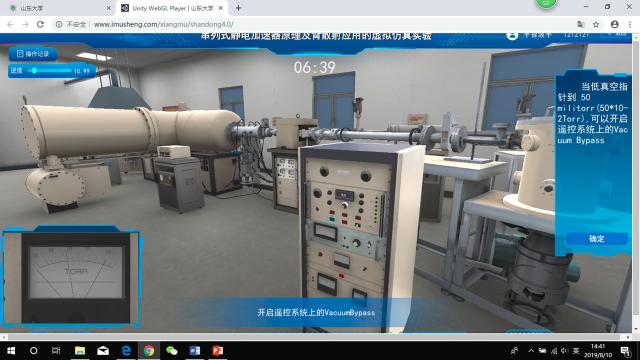Select the Unity WebGL Player tab
The image size is (640, 360).
pos(172,8)
